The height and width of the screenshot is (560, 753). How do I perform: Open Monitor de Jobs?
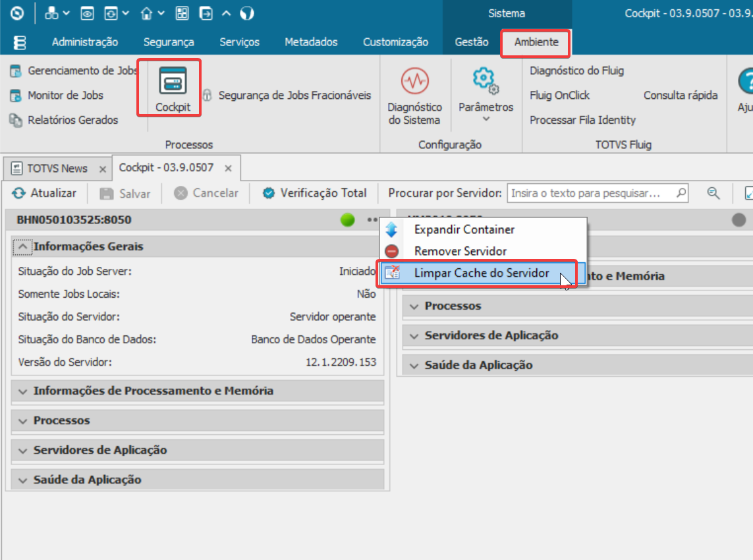pyautogui.click(x=56, y=95)
